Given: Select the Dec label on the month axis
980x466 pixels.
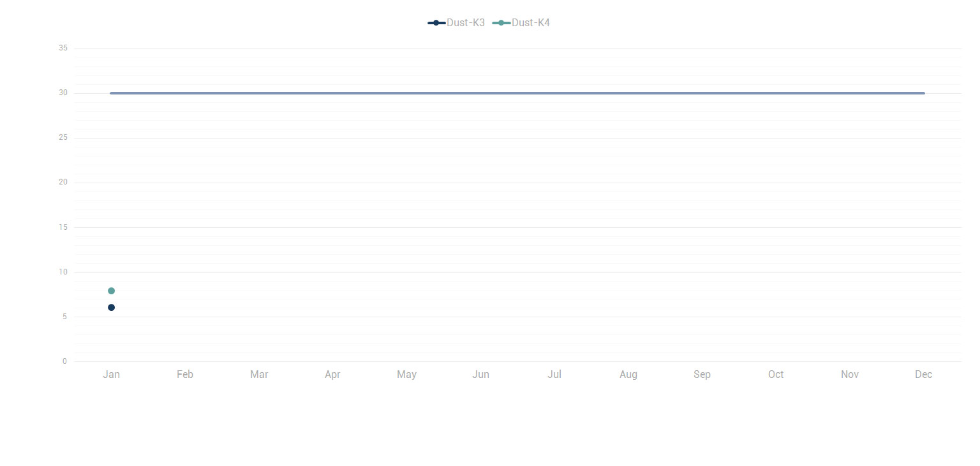Looking at the screenshot, I should pos(923,375).
